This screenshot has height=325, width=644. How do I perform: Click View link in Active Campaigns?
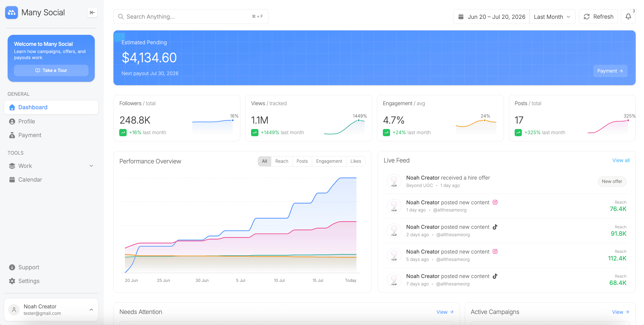621,312
